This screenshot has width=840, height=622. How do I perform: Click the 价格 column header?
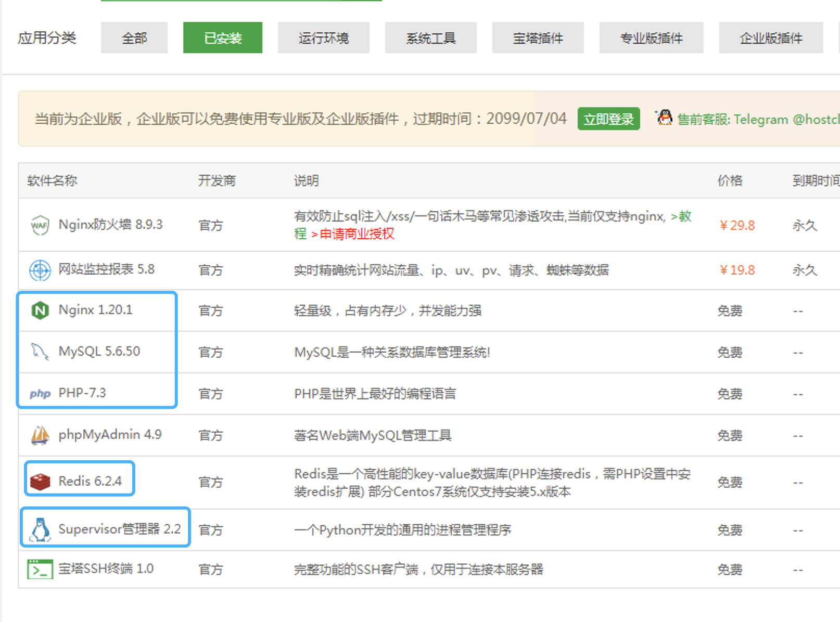(730, 180)
